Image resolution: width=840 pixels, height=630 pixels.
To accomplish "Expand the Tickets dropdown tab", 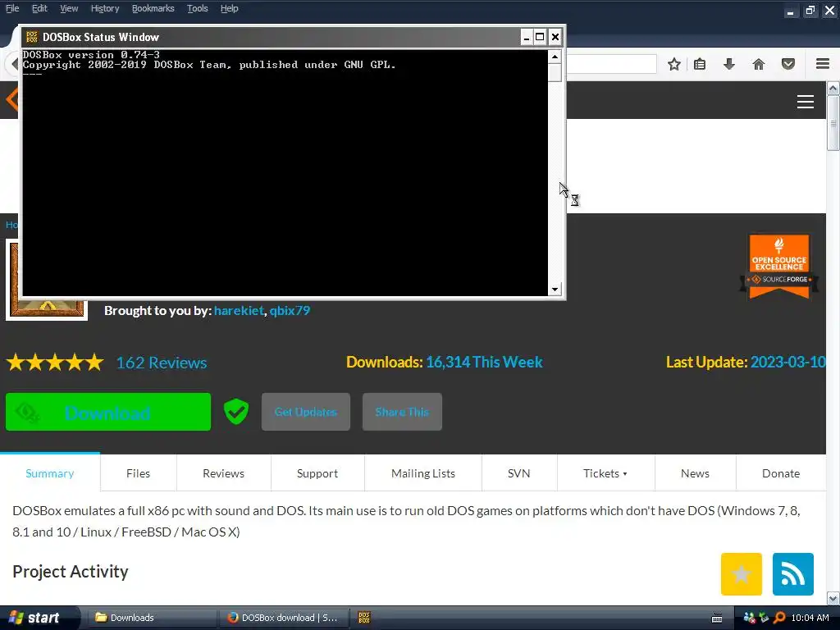I will click(x=605, y=473).
